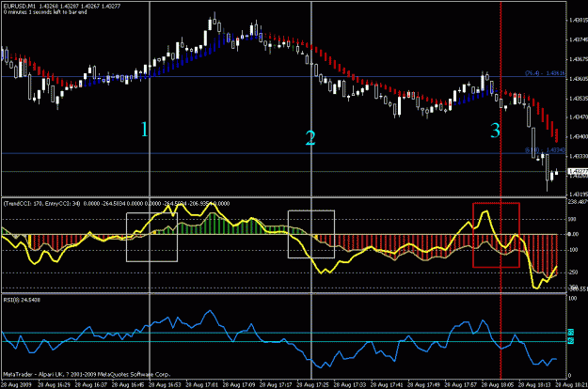The image size is (588, 389).
Task: Click the '28 Aug 16:53' time axis label
Action: pos(165,385)
